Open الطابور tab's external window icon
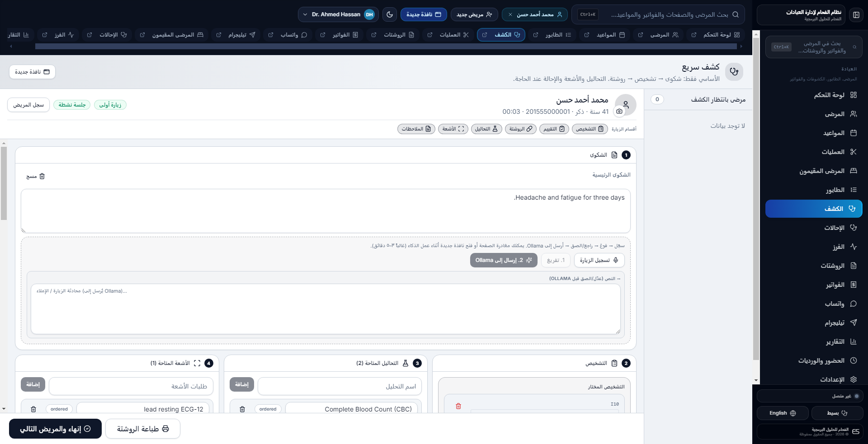 point(536,35)
